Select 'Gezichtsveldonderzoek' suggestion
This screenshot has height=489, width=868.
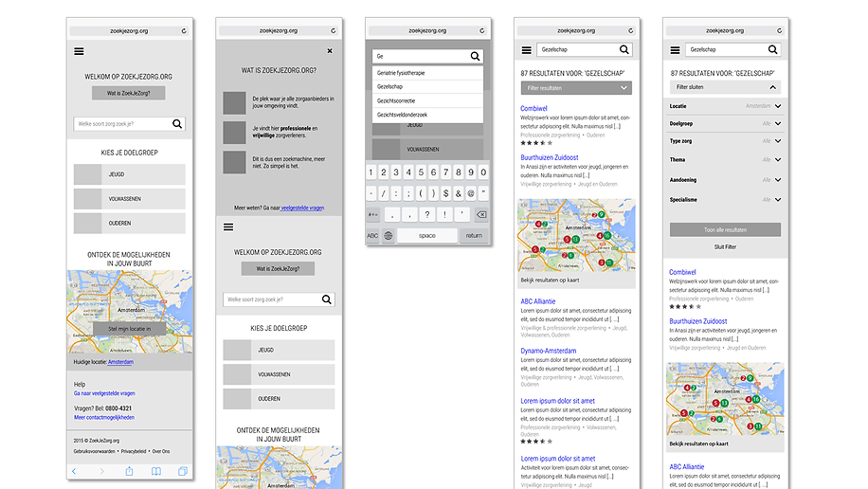tap(427, 116)
